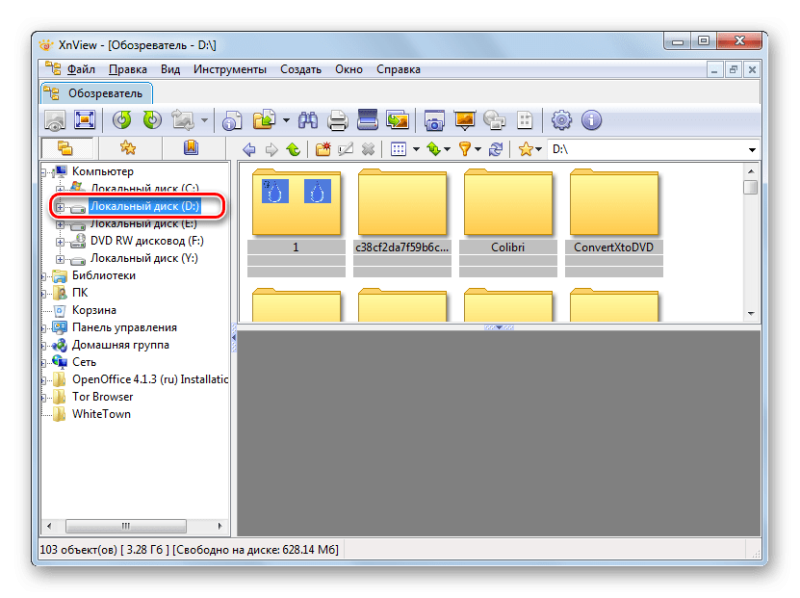Open the Инструменты menu
800x598 pixels.
coord(230,69)
